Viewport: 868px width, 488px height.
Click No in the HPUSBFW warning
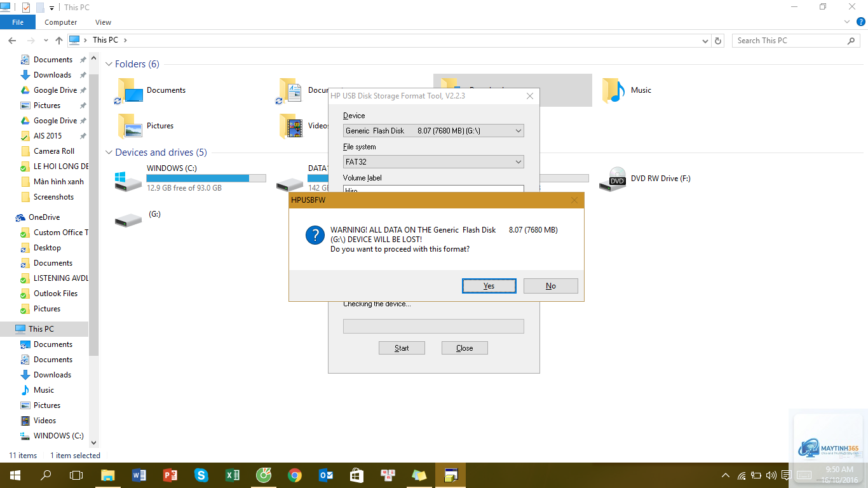[551, 286]
